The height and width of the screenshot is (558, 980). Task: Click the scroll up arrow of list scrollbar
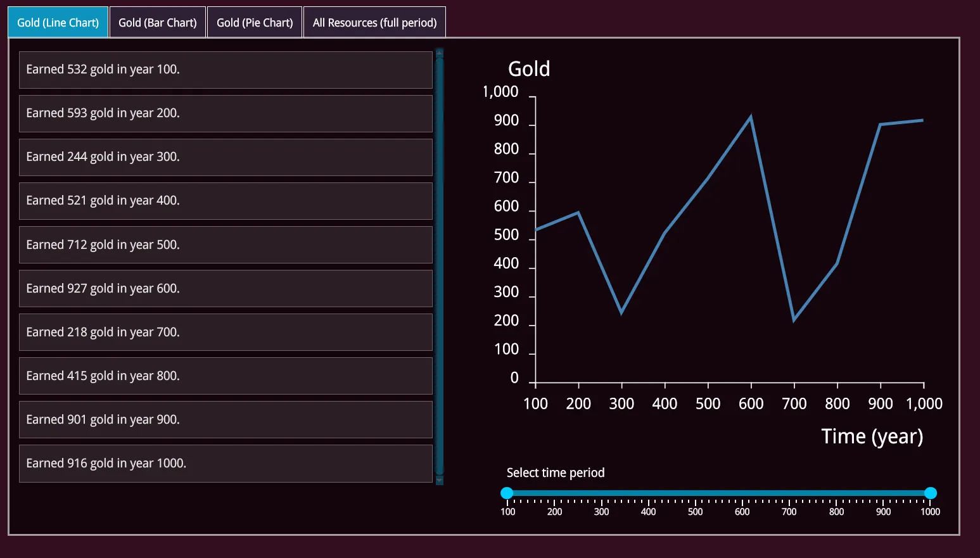[x=440, y=52]
